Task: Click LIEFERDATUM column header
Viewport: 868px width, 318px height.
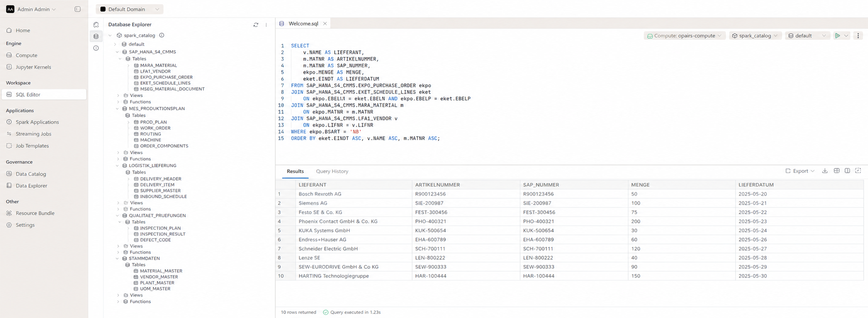Action: 799,185
